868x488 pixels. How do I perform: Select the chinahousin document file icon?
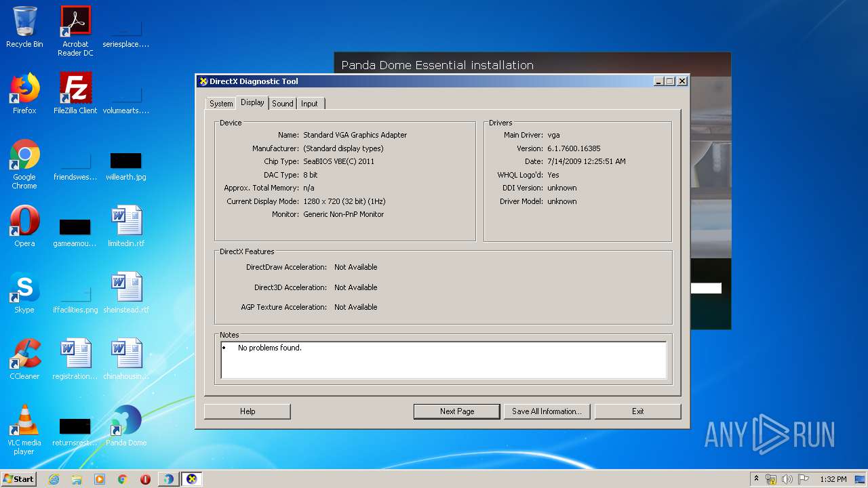point(126,359)
